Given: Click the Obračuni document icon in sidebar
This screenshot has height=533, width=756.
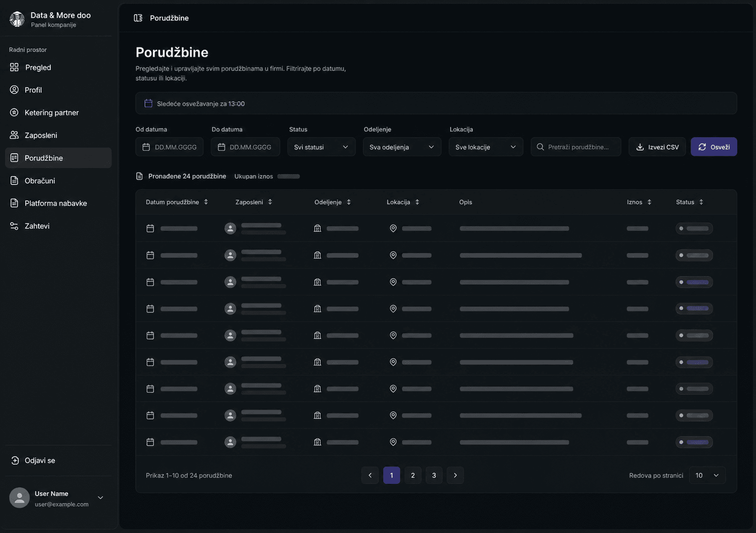Looking at the screenshot, I should pos(14,180).
